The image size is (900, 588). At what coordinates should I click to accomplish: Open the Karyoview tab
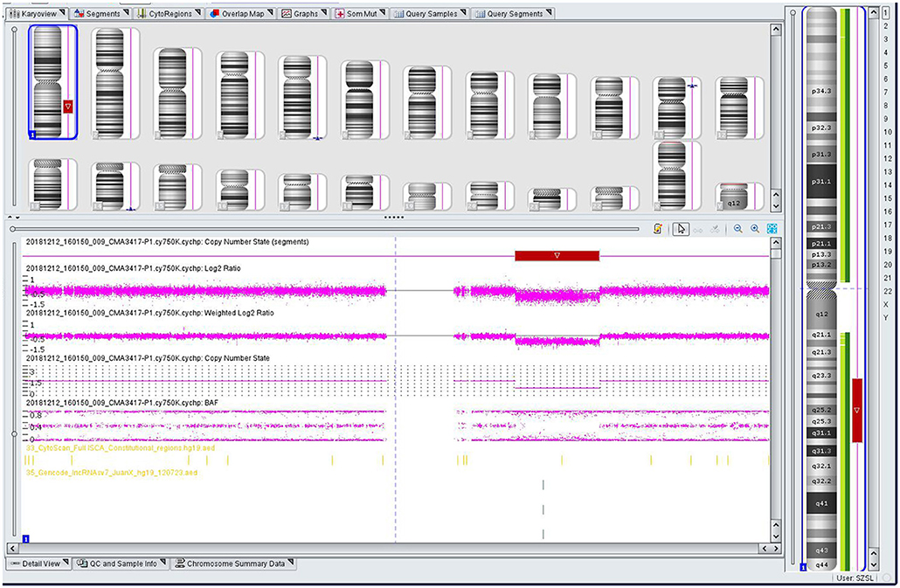click(x=38, y=13)
